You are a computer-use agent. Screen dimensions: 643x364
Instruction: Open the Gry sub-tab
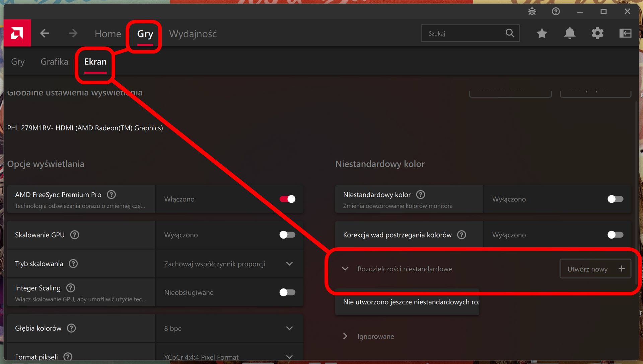click(18, 62)
